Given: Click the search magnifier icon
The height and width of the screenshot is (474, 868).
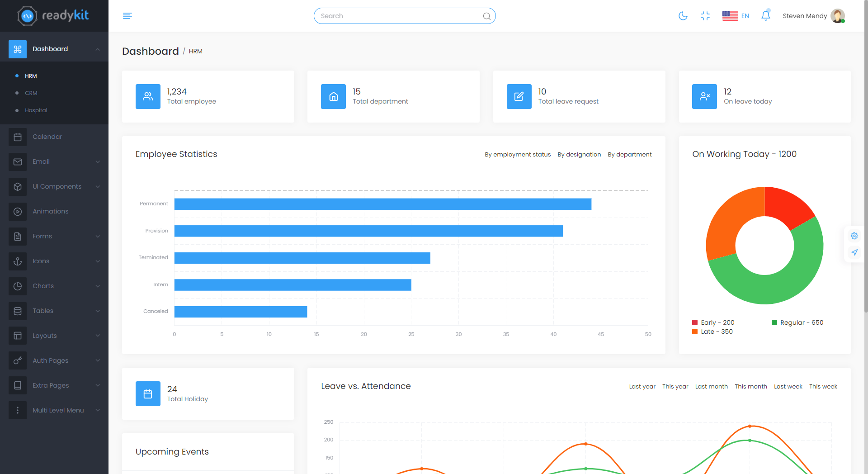Looking at the screenshot, I should click(x=486, y=16).
